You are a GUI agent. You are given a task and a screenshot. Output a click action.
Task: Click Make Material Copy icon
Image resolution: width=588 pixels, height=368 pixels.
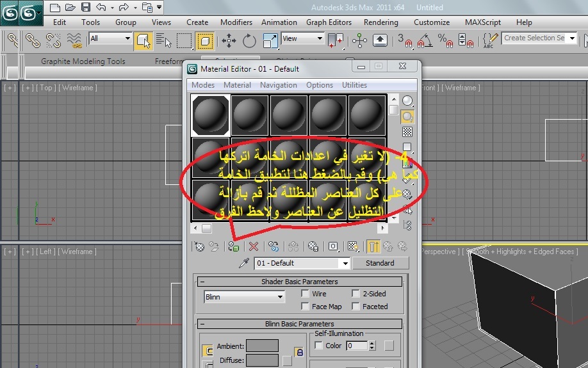click(x=274, y=246)
